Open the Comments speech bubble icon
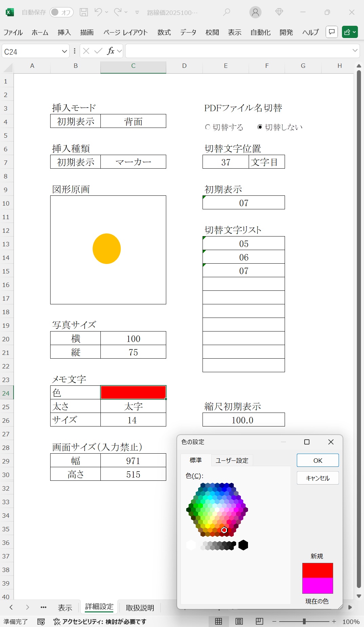 (x=331, y=32)
